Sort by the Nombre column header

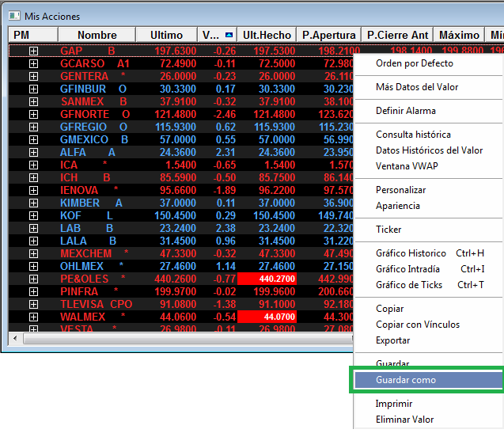pos(97,35)
